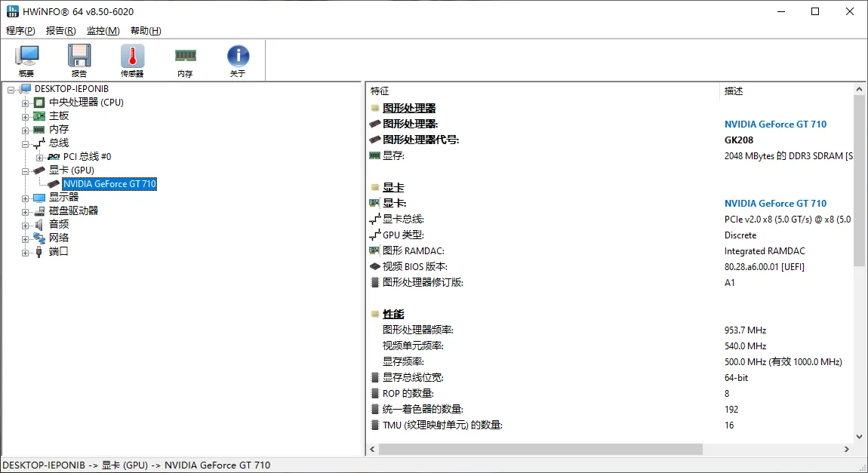This screenshot has height=473, width=868.
Task: Expand the 端口 tree node
Action: (x=25, y=253)
